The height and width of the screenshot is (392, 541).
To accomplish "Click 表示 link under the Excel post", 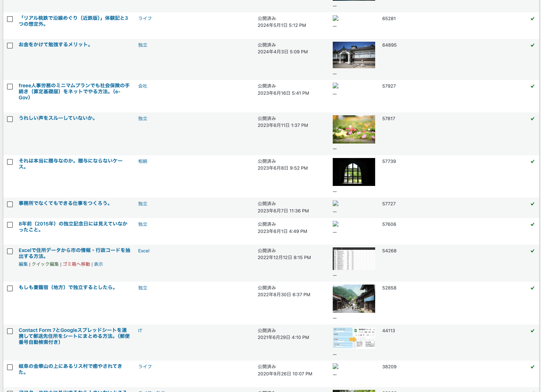I will click(98, 264).
